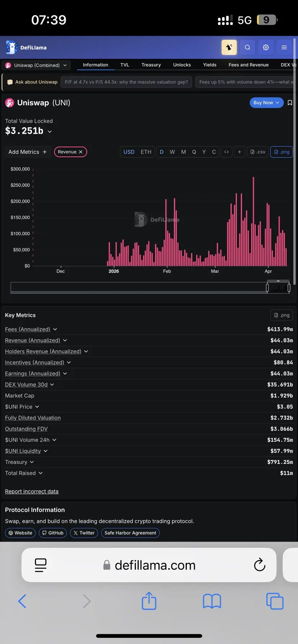Select the Information tab
The image size is (298, 644).
[x=95, y=65]
